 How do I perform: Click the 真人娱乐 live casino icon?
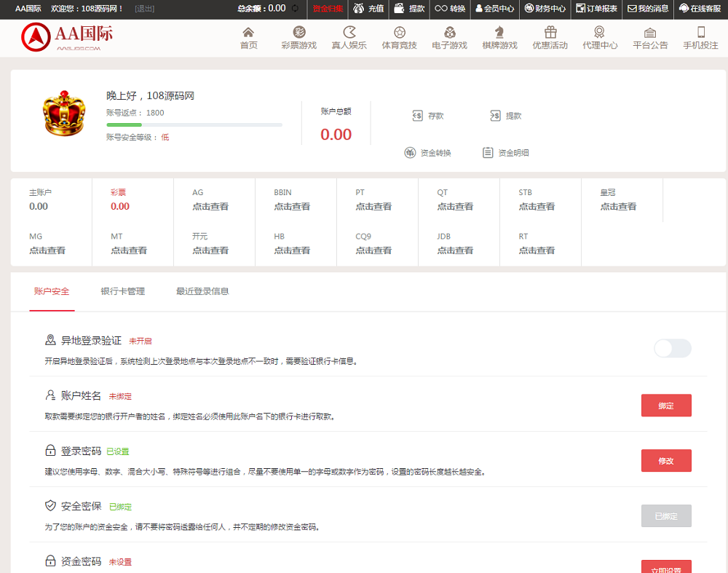click(349, 38)
